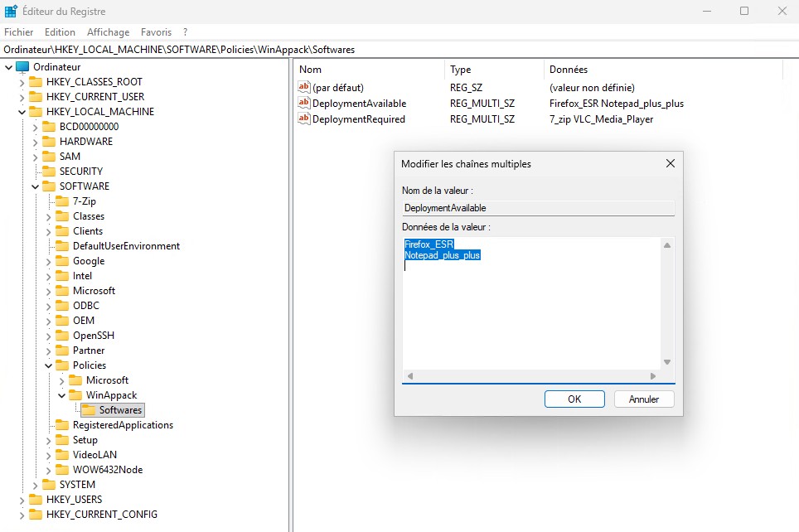Click the text area scroll right arrow
The image size is (799, 532).
(653, 376)
